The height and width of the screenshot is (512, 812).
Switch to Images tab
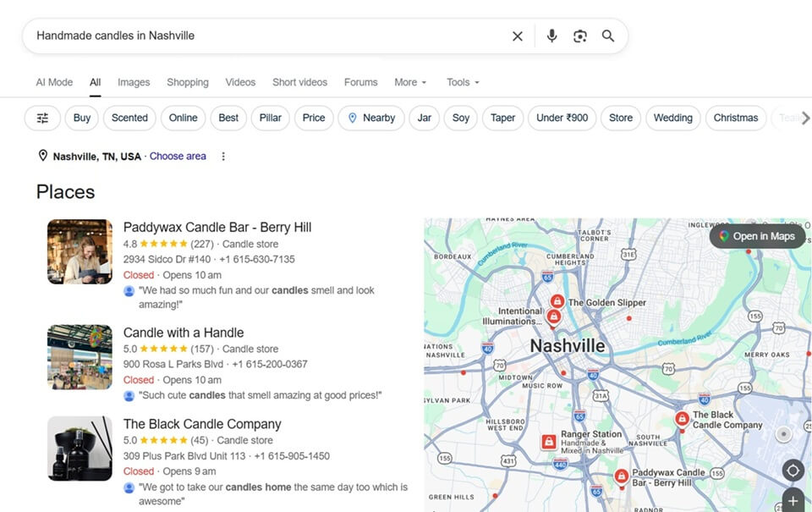tap(134, 82)
